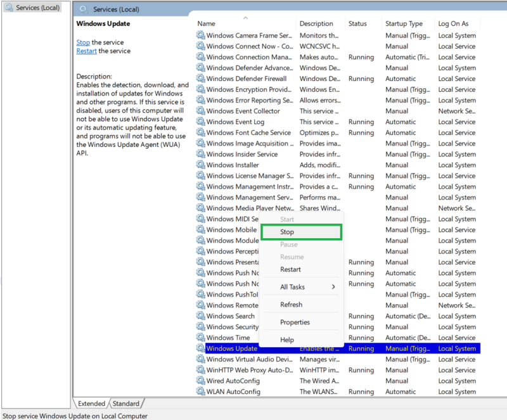Viewport: 507px width, 420px height.
Task: Click the Restart the service link
Action: [x=86, y=51]
